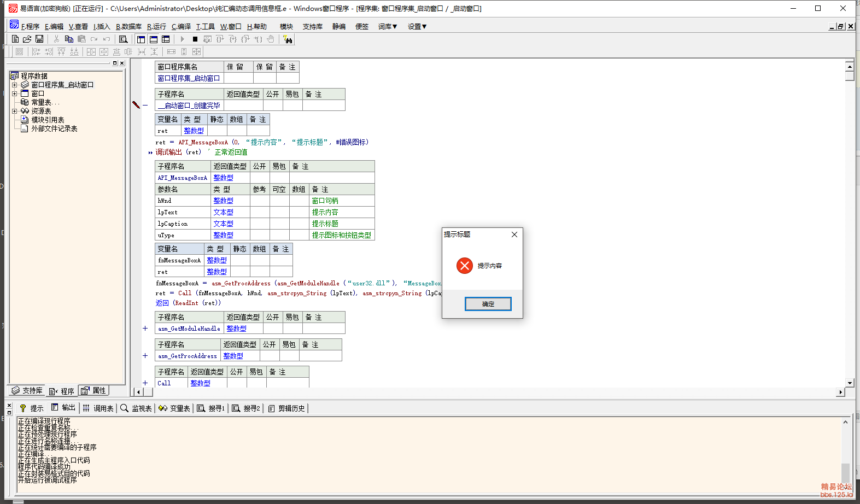Image resolution: width=860 pixels, height=504 pixels.
Task: Switch to the 提示 output tab
Action: (32, 408)
